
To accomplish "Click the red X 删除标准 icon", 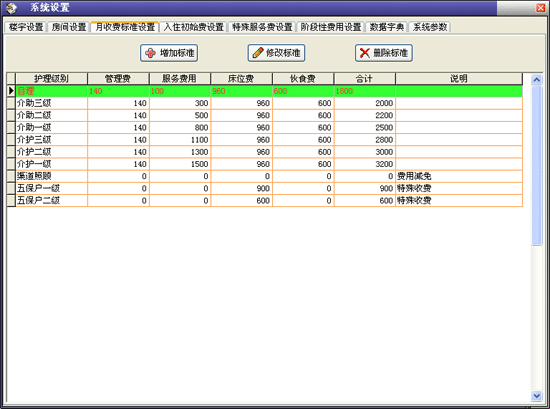I will click(x=365, y=53).
